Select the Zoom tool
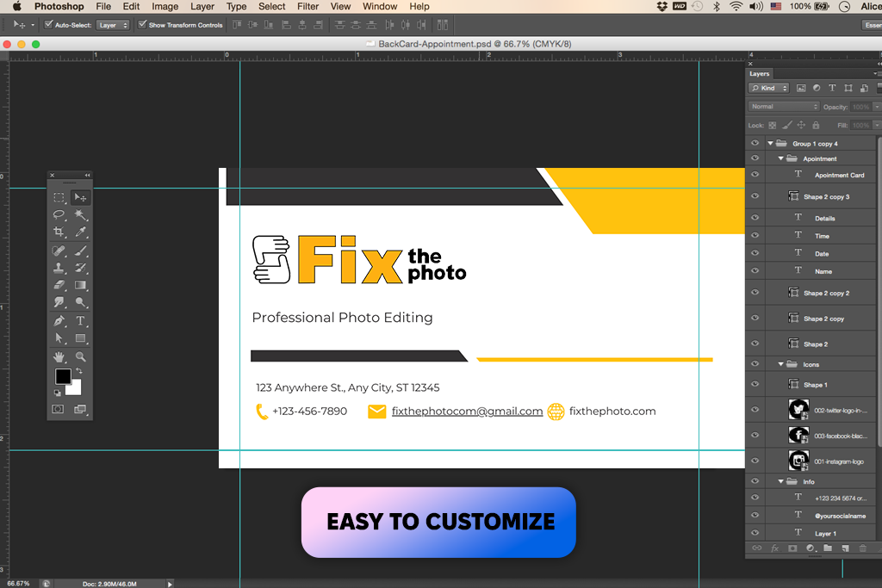 coord(80,357)
